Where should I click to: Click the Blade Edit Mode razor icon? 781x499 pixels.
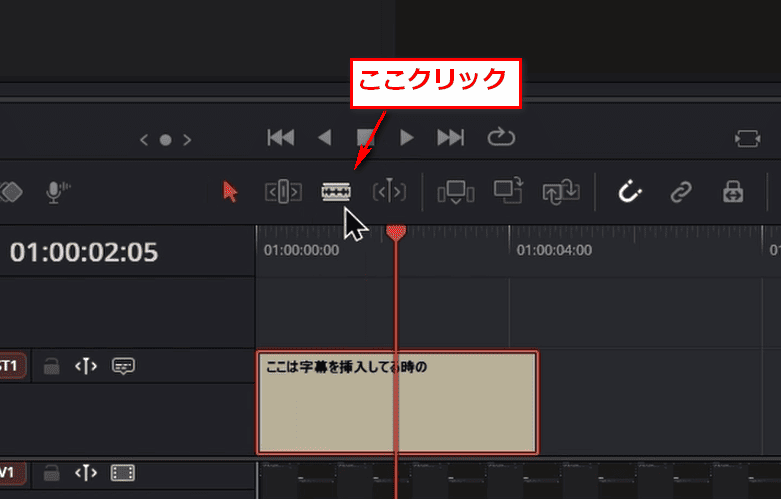[x=336, y=192]
